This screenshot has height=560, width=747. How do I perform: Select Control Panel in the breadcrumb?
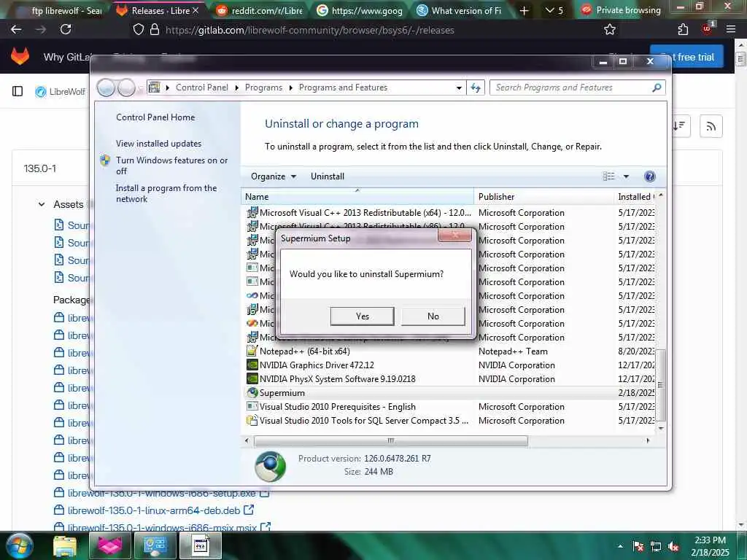tap(202, 87)
